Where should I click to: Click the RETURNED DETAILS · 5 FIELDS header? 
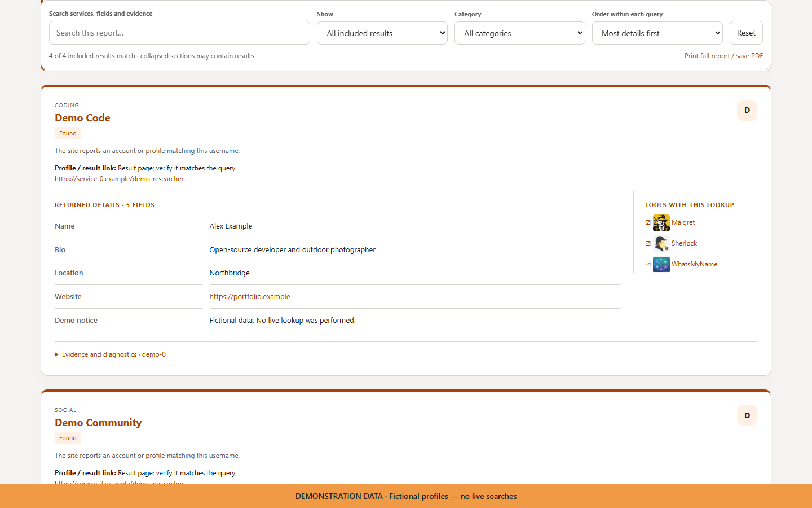click(104, 205)
